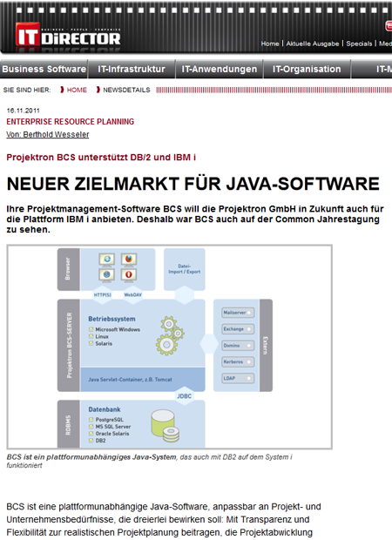Click the WebDAV hexagon label
392x540 pixels.
(132, 294)
